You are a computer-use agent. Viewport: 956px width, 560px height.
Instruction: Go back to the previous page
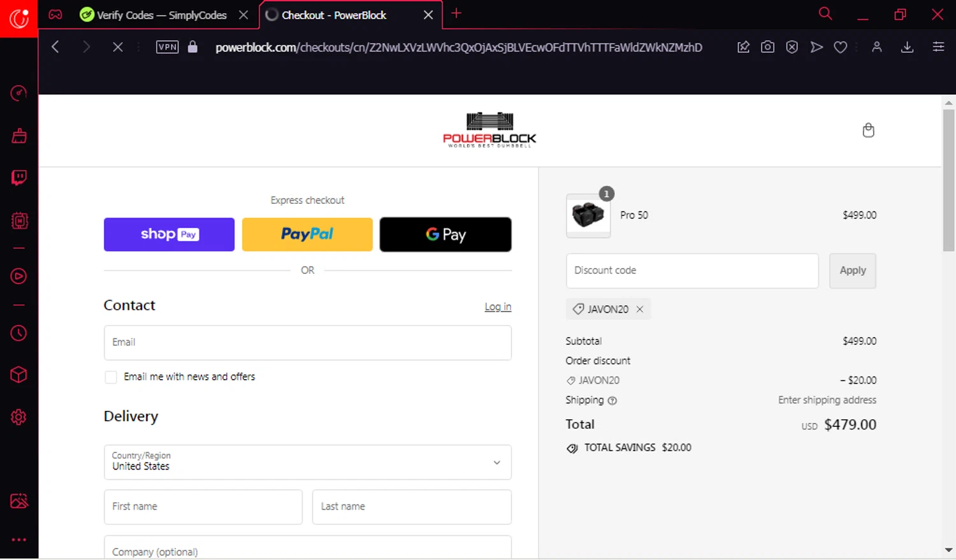55,47
